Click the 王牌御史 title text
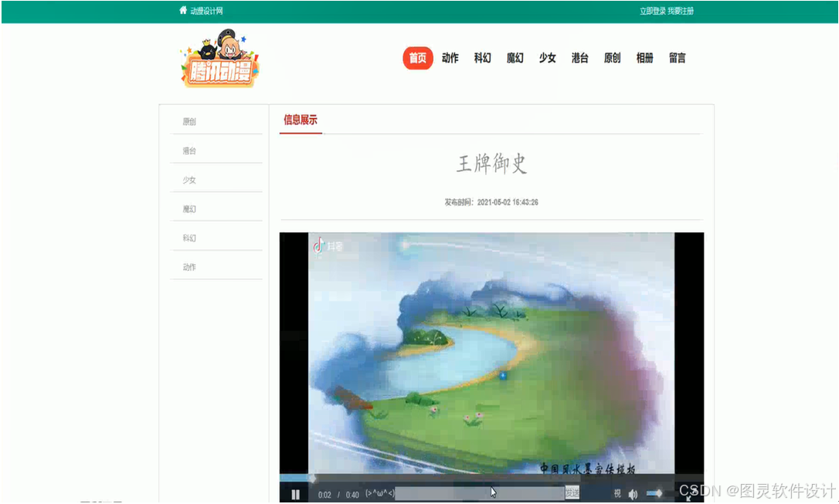839x504 pixels. (491, 164)
